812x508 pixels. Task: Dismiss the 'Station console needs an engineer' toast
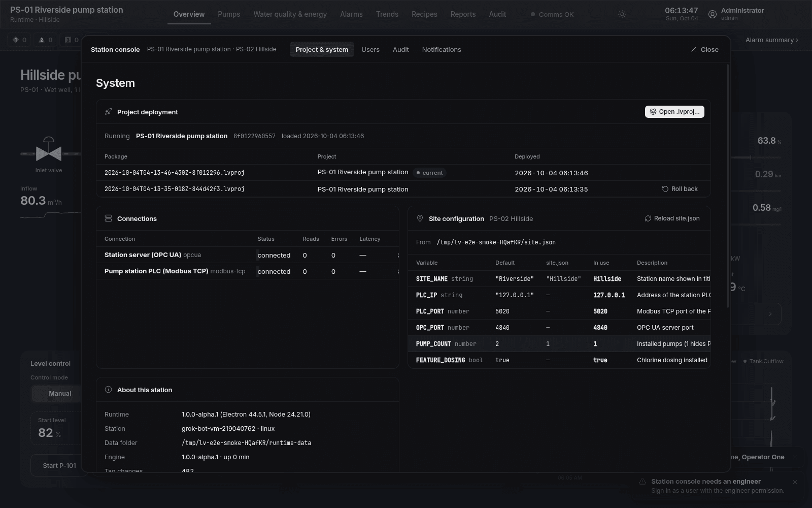795,482
